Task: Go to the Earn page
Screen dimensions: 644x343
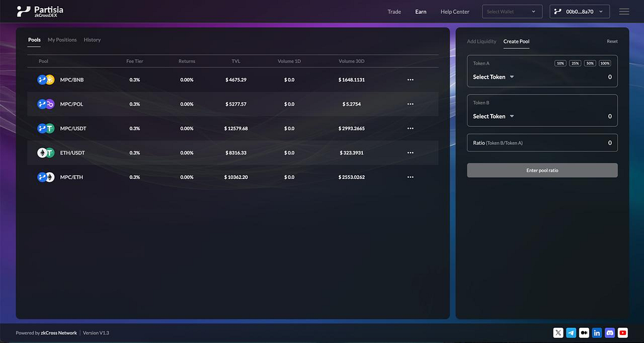Action: click(421, 11)
